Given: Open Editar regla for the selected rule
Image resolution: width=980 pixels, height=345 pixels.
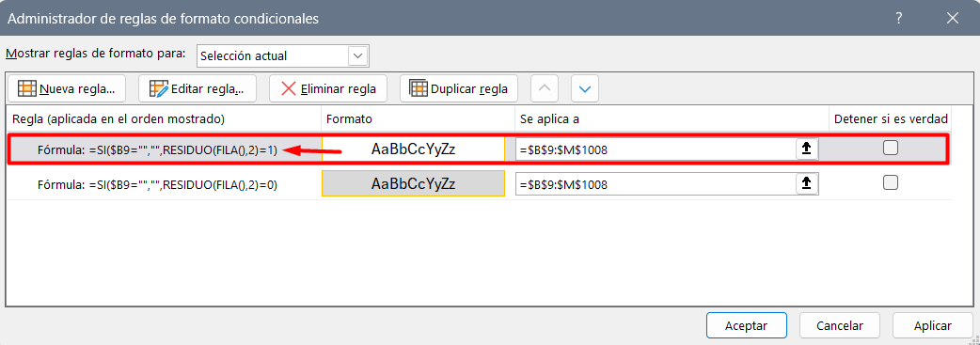Looking at the screenshot, I should [197, 88].
